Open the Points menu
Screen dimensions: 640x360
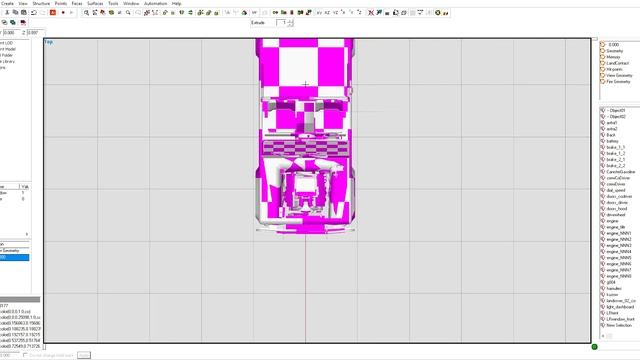pyautogui.click(x=61, y=3)
